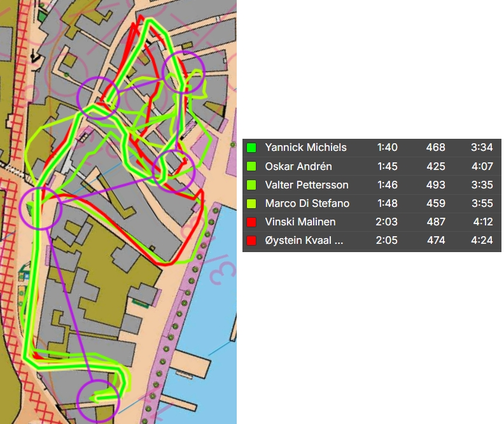This screenshot has height=424, width=504.
Task: Select runner name Yannick Michiels
Action: (305, 148)
